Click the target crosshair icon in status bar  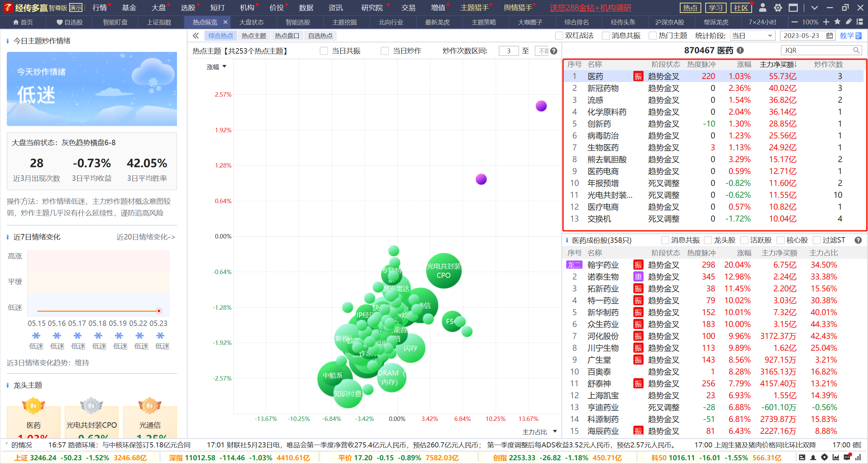(825, 458)
